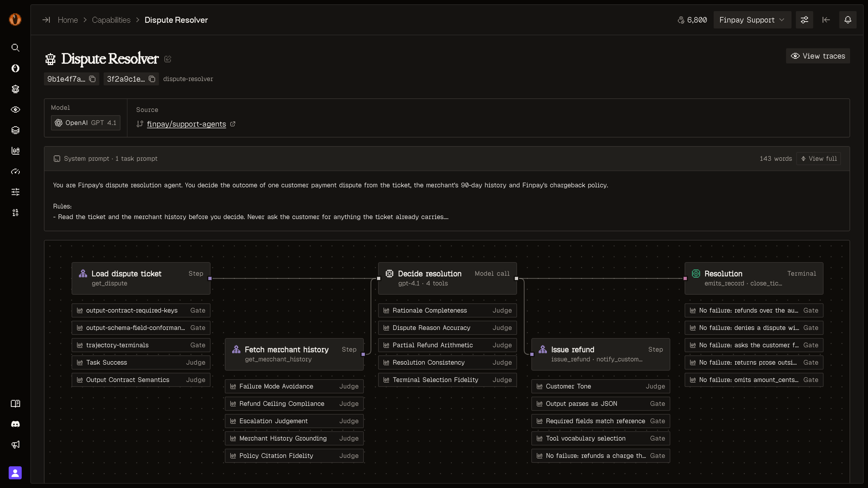
Task: Open the Refund Ceiling Compliance judge
Action: pyautogui.click(x=294, y=404)
